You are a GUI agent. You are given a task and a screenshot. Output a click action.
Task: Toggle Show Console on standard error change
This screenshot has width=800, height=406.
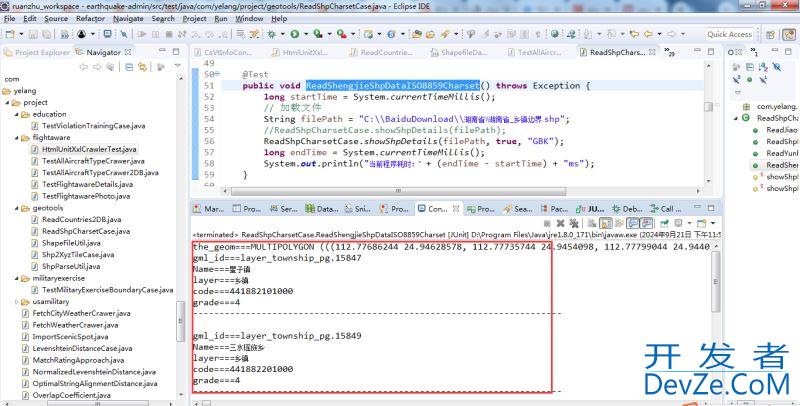click(x=647, y=223)
